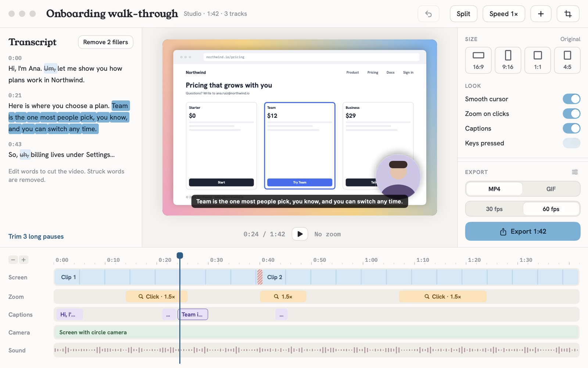Click the 'No zoom' status text
Screen dimensions: 588x368
[x=327, y=234]
